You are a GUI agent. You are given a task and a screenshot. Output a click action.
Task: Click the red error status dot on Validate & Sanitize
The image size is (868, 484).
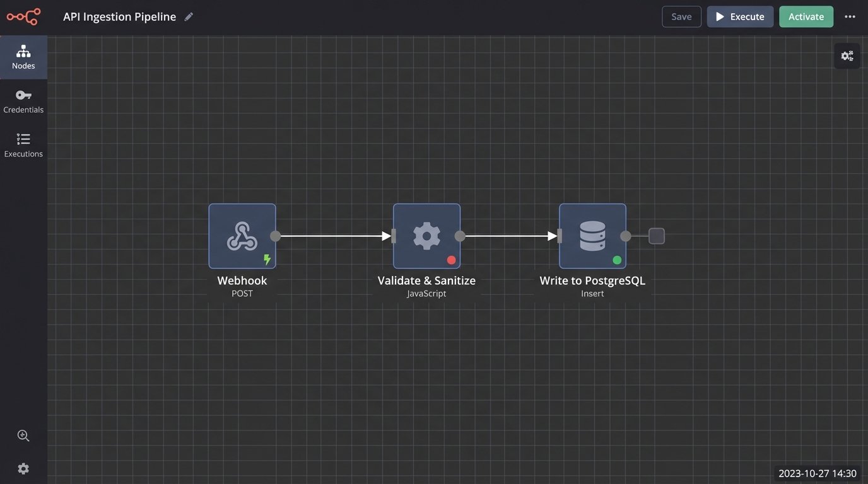point(452,259)
